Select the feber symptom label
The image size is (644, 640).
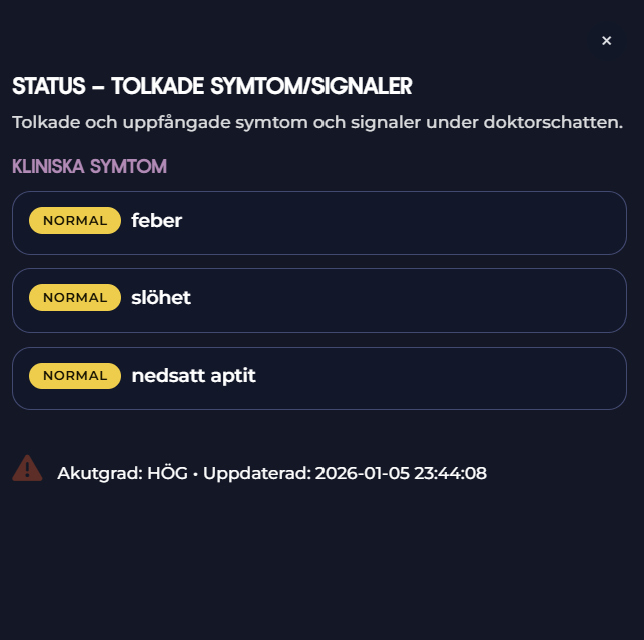pyautogui.click(x=157, y=221)
